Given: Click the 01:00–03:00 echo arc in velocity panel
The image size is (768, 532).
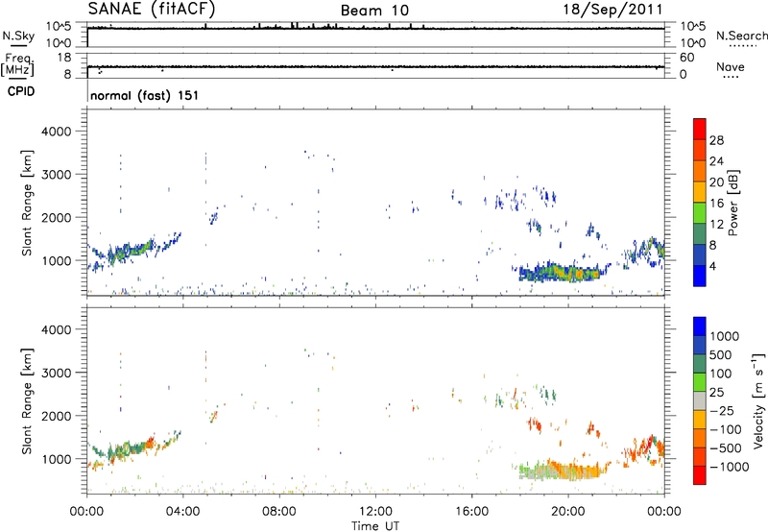Looking at the screenshot, I should tap(132, 448).
